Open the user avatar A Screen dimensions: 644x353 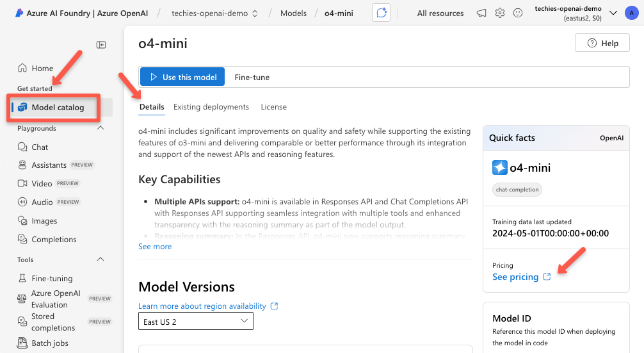coord(632,13)
